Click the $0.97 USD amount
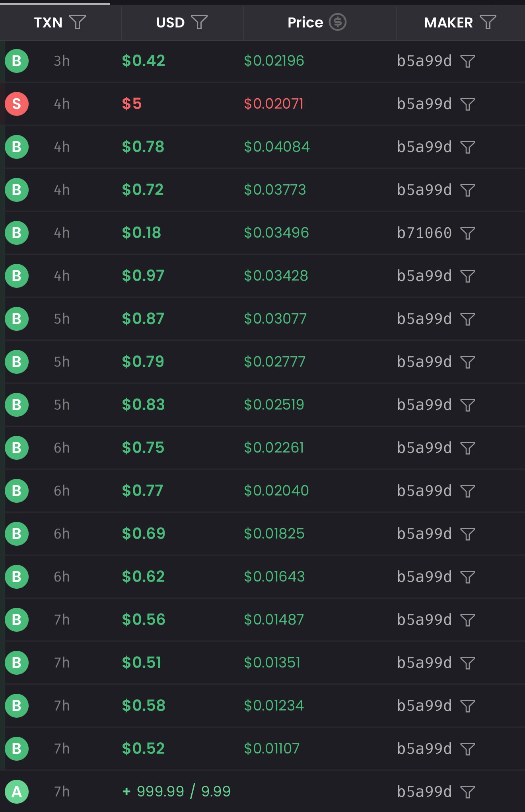 pyautogui.click(x=143, y=276)
